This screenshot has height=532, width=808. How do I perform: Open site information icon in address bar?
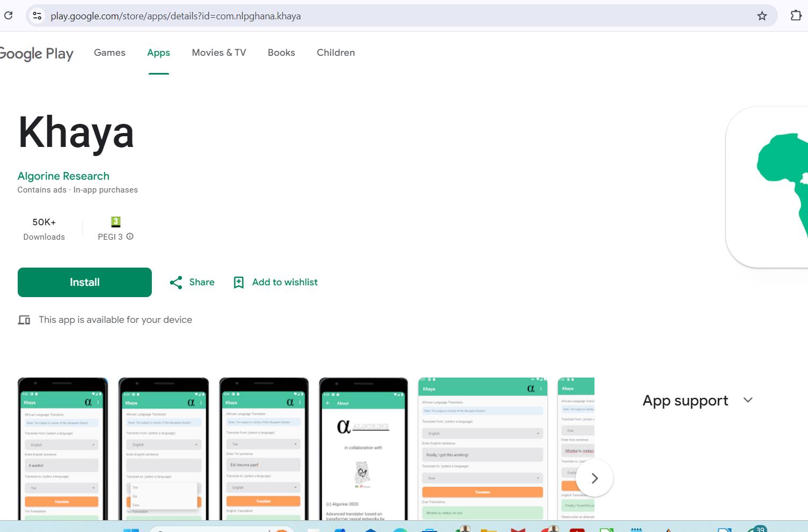point(37,16)
